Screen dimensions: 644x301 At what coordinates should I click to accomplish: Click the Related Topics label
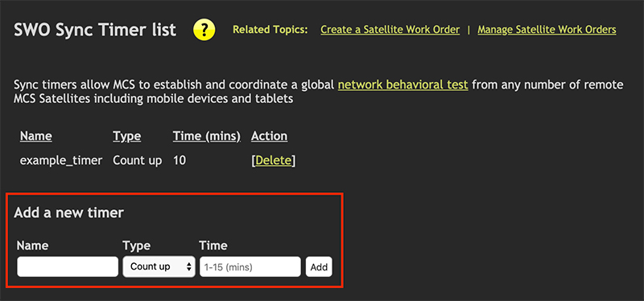270,30
